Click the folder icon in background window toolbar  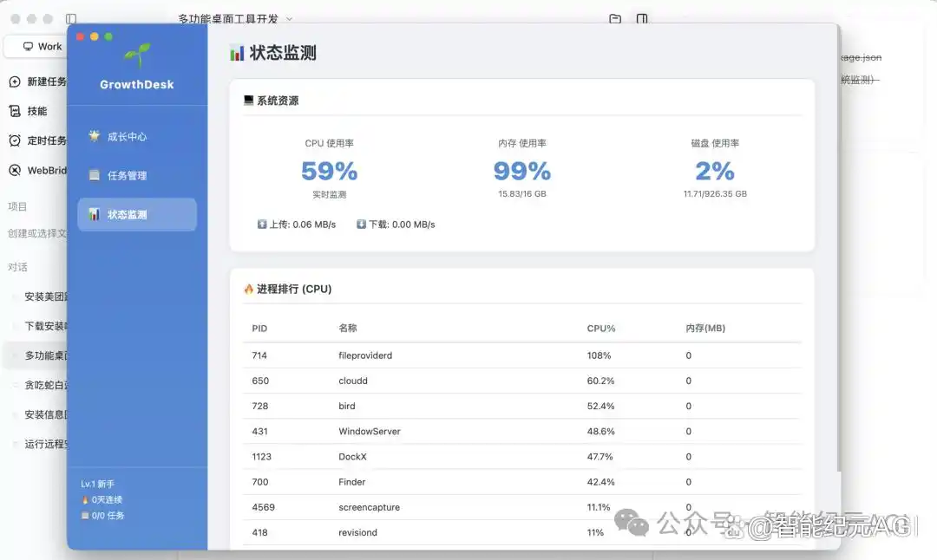coord(615,19)
